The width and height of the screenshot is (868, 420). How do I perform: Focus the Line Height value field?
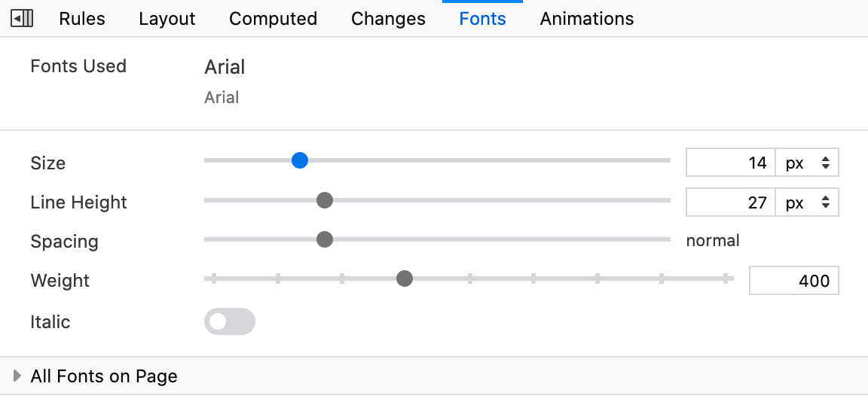(730, 202)
